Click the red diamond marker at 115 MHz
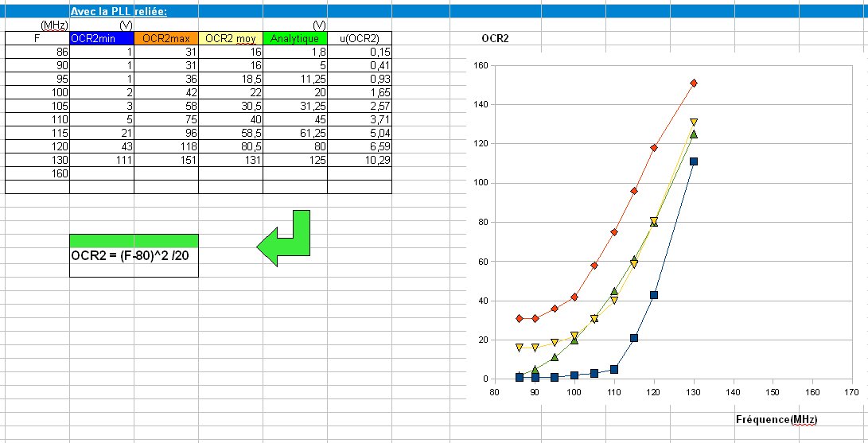 (634, 191)
